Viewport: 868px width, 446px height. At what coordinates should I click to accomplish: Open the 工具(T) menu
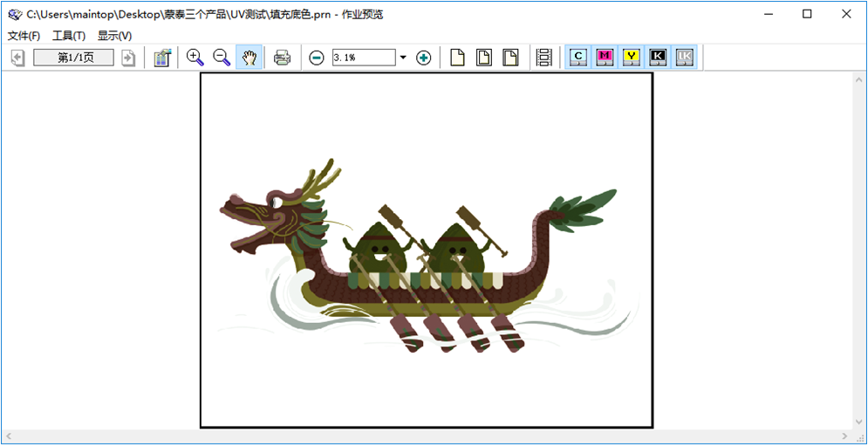(69, 36)
